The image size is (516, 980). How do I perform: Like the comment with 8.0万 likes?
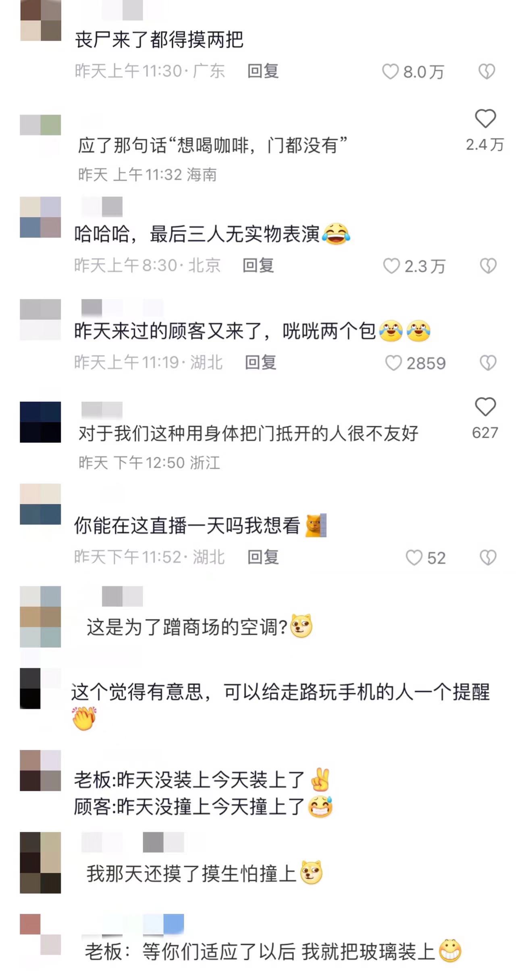point(390,72)
